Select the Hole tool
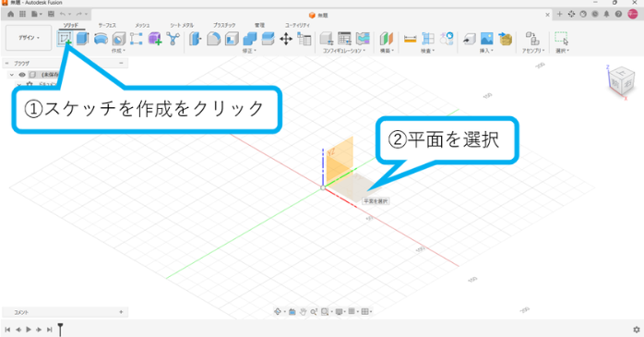The width and height of the screenshot is (644, 337). coord(119,39)
